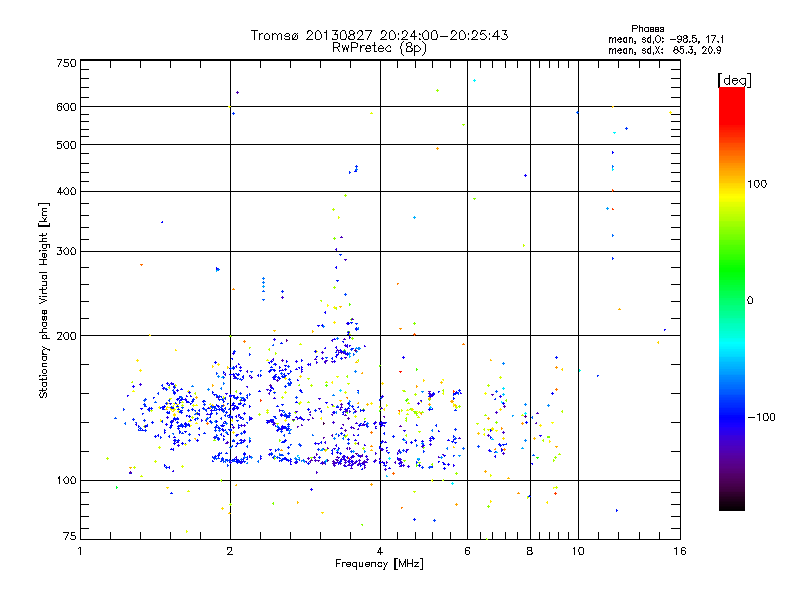Click the x-axis tick label '10'

pyautogui.click(x=578, y=551)
